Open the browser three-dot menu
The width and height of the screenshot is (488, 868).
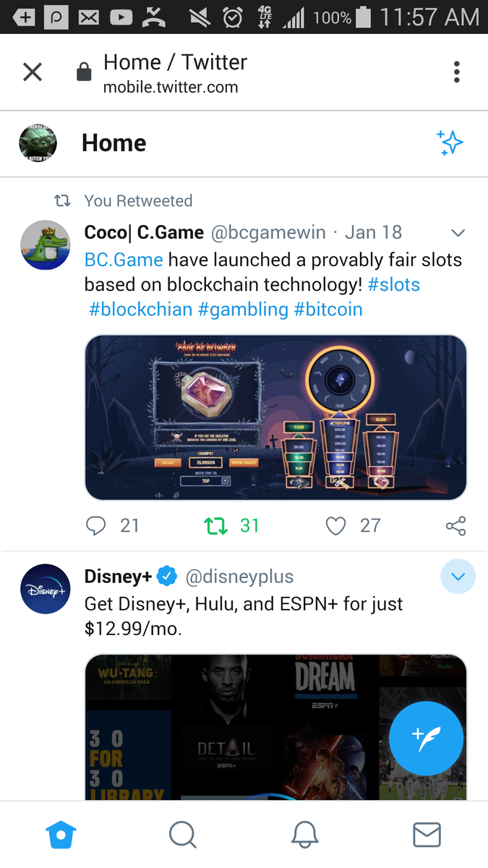(456, 72)
